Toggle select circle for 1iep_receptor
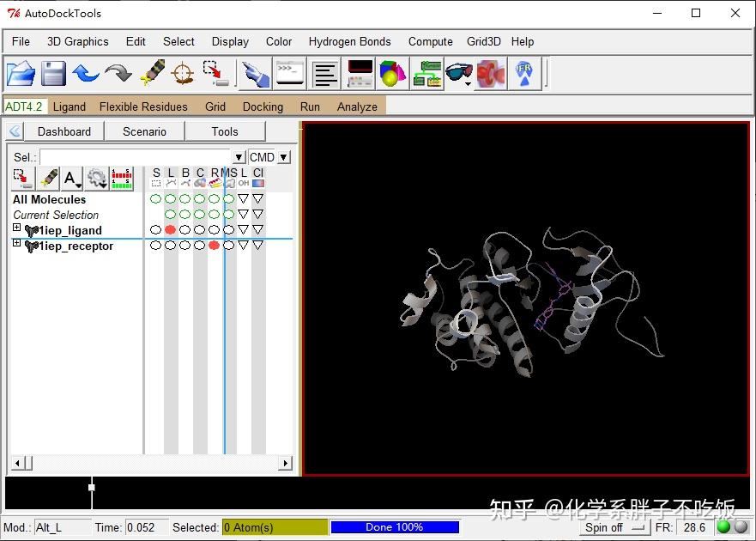 [x=155, y=246]
